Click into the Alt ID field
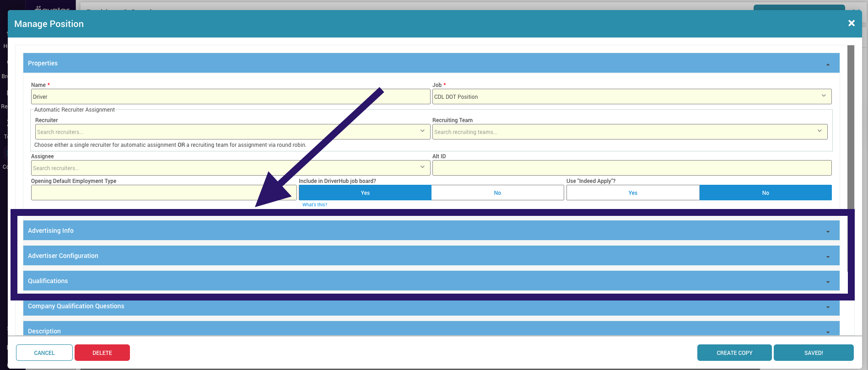Viewport: 868px width, 370px height. coord(631,168)
